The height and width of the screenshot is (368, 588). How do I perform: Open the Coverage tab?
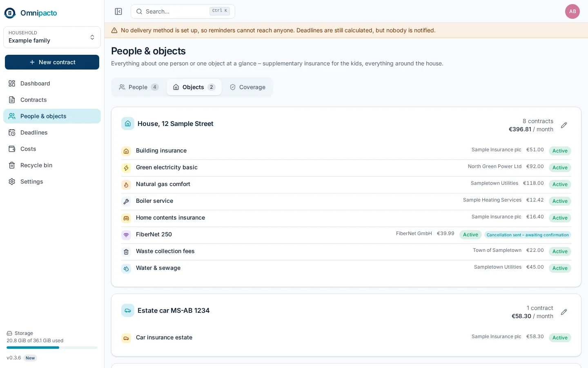[x=247, y=87]
